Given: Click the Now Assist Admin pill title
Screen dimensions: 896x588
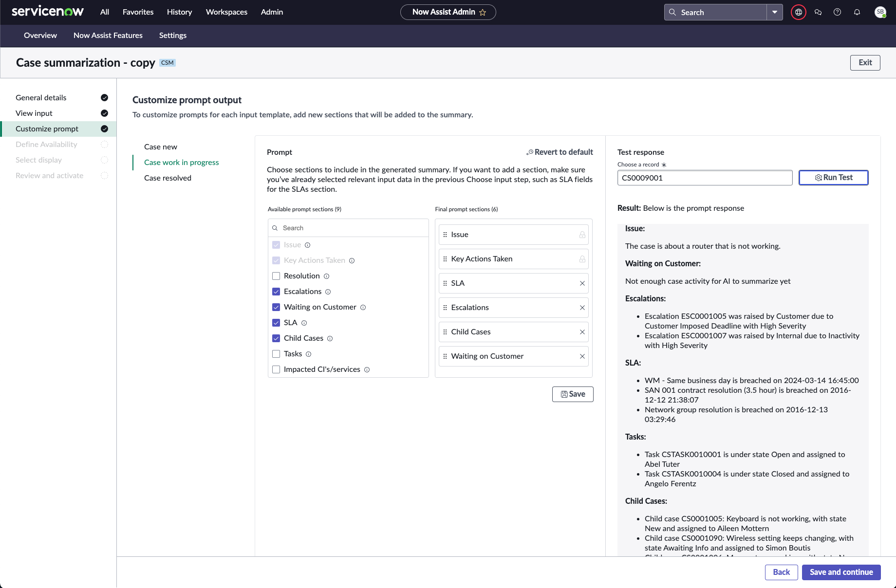Looking at the screenshot, I should coord(443,12).
